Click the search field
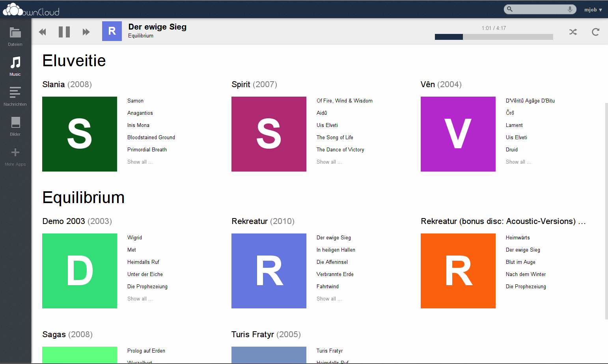 coord(540,9)
